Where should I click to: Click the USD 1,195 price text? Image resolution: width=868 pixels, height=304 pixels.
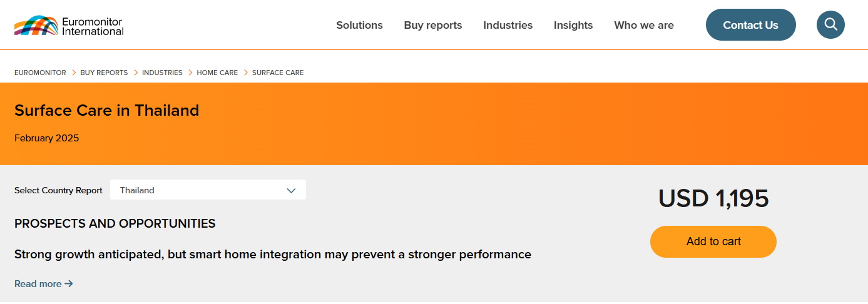click(713, 199)
